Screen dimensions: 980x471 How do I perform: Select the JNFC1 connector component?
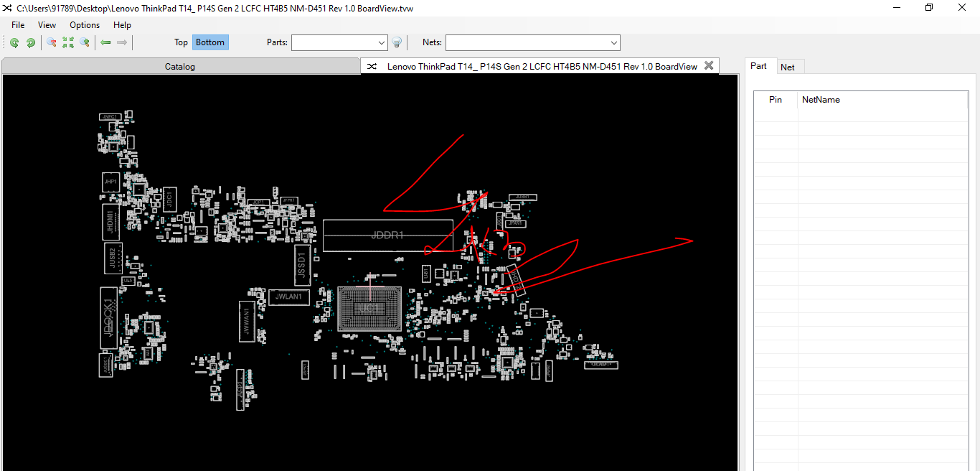pyautogui.click(x=108, y=116)
